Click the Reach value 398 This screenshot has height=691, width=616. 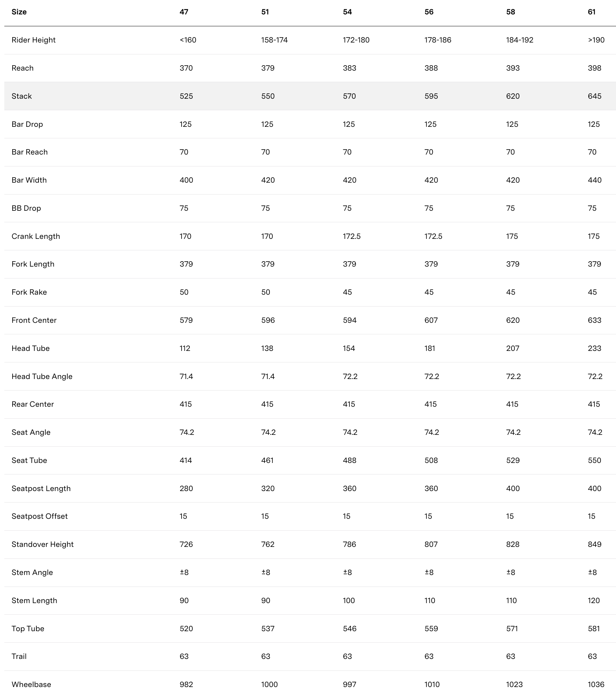(594, 68)
